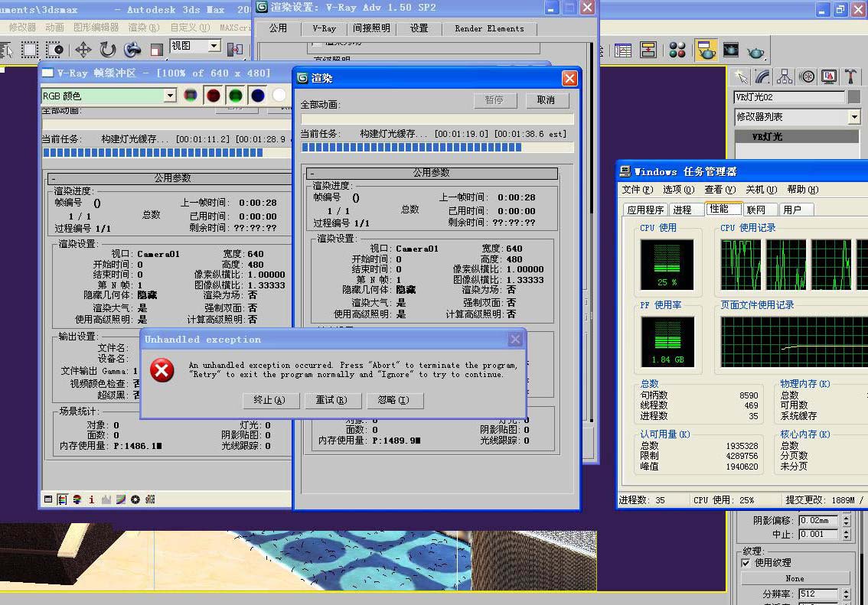Select the Move tool in main toolbar
Image resolution: width=868 pixels, height=605 pixels.
[83, 50]
